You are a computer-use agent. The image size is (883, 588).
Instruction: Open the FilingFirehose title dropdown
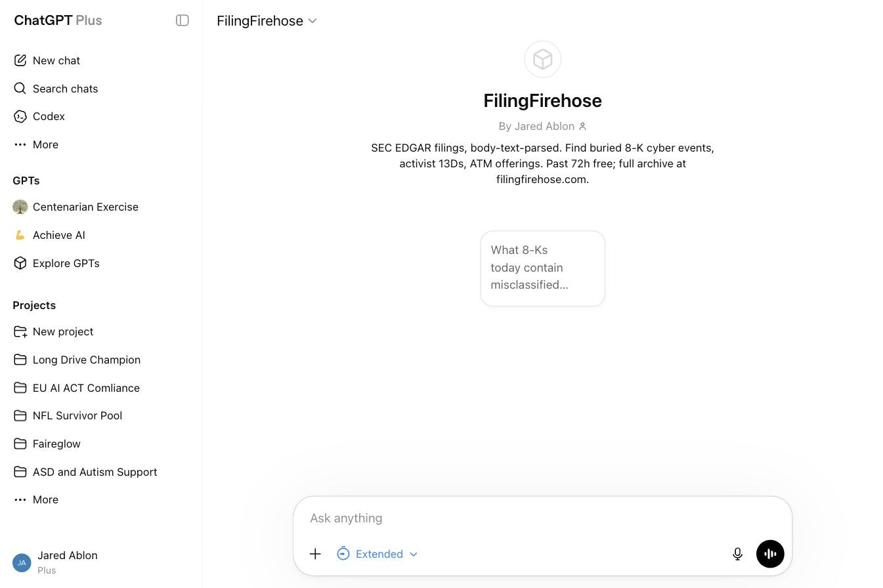coord(267,20)
